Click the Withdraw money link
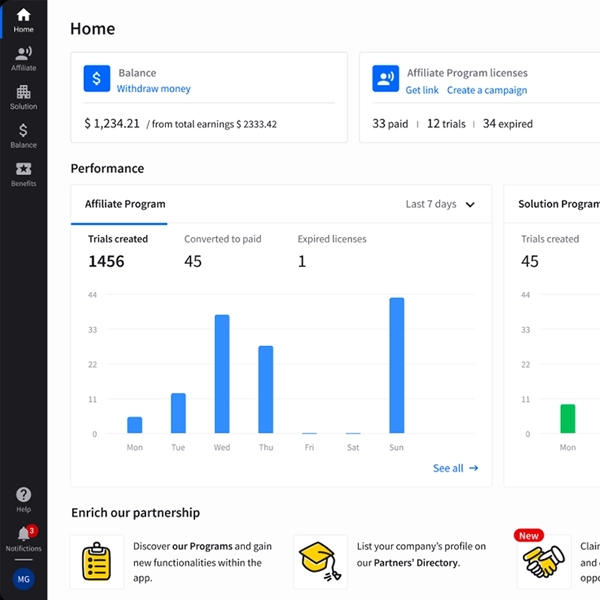 click(153, 89)
